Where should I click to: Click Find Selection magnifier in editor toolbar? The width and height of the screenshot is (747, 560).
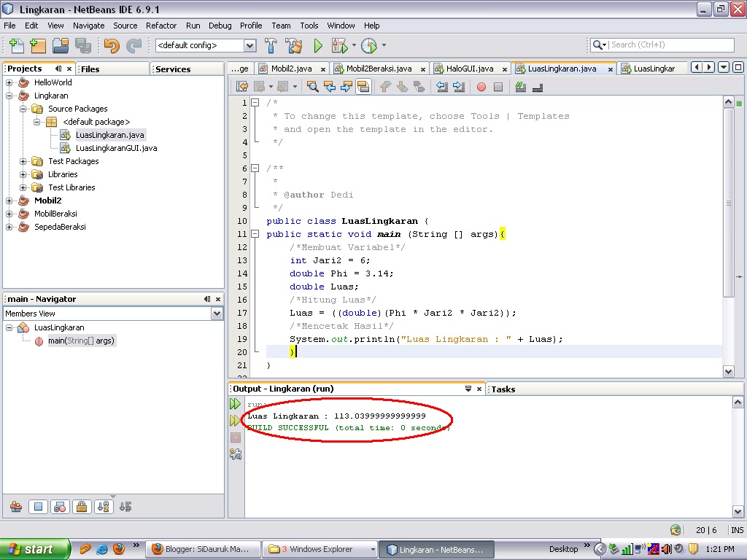(312, 87)
